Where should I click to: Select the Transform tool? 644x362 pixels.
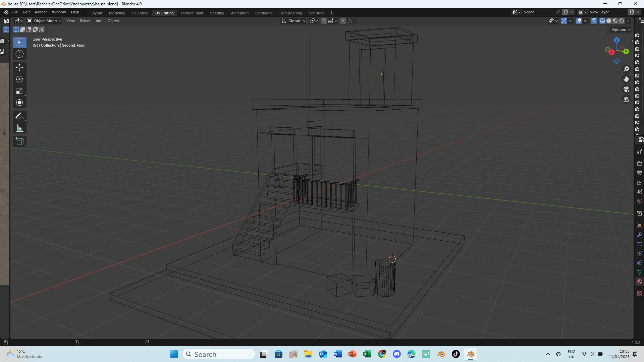[x=19, y=103]
